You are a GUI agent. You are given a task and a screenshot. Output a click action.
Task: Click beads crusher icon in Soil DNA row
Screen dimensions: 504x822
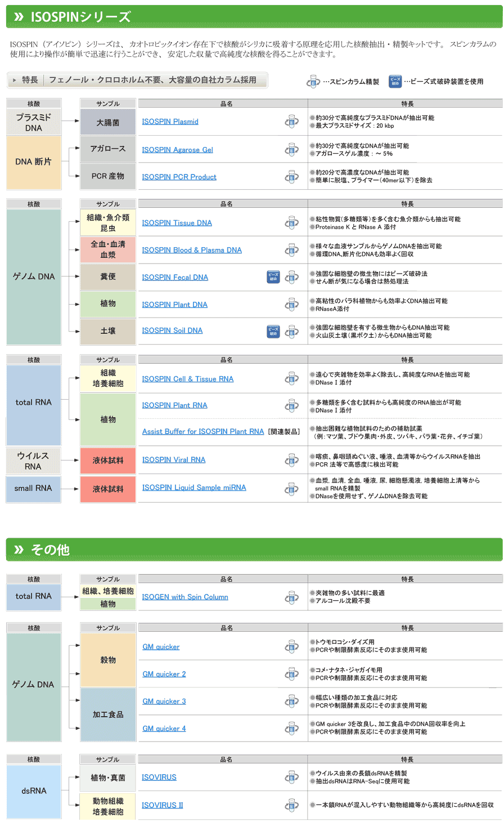click(273, 331)
